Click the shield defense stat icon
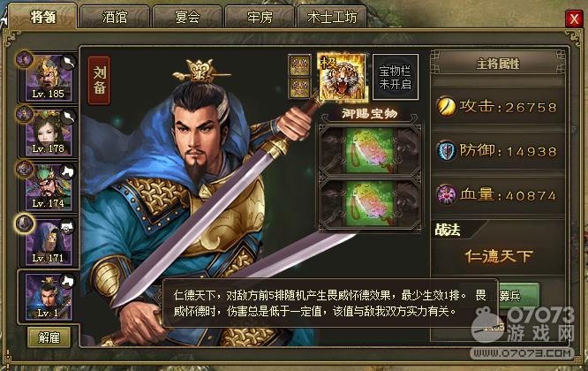 point(446,151)
